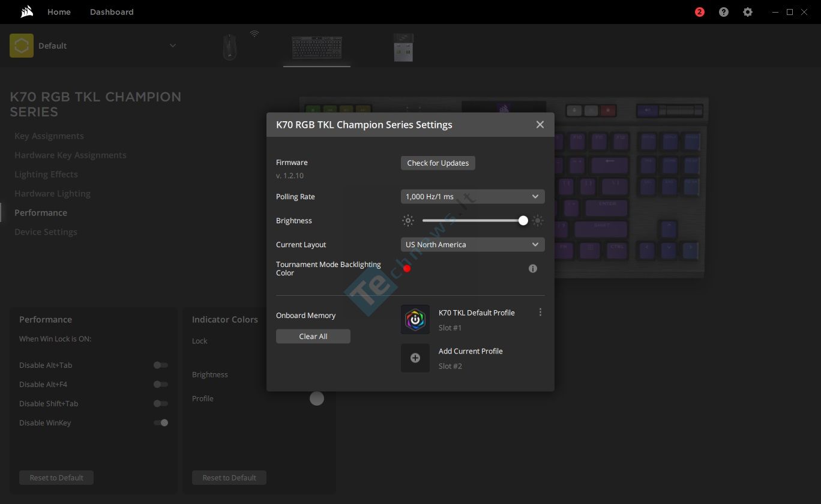Image resolution: width=821 pixels, height=504 pixels.
Task: Click the low brightness sun icon
Action: click(x=408, y=221)
